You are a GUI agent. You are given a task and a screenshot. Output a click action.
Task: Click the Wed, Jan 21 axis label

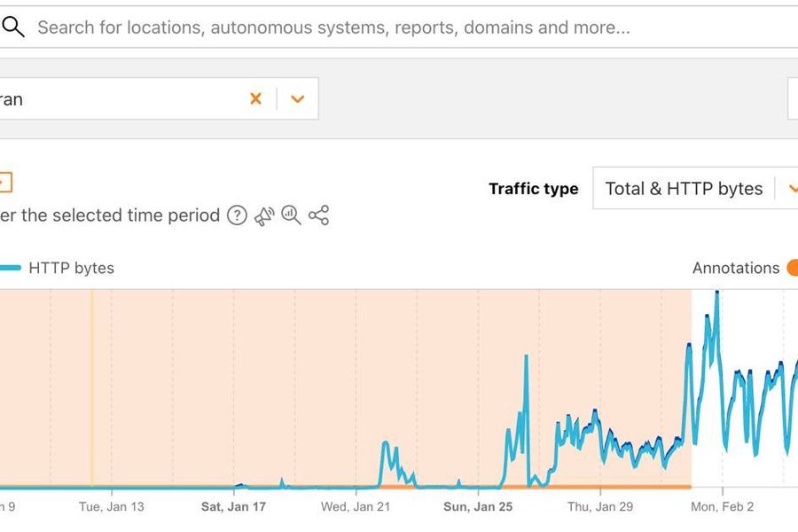[x=356, y=506]
